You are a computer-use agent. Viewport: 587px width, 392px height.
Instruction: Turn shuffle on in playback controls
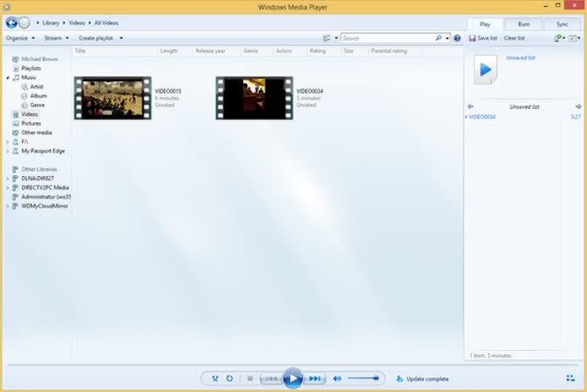click(x=215, y=379)
